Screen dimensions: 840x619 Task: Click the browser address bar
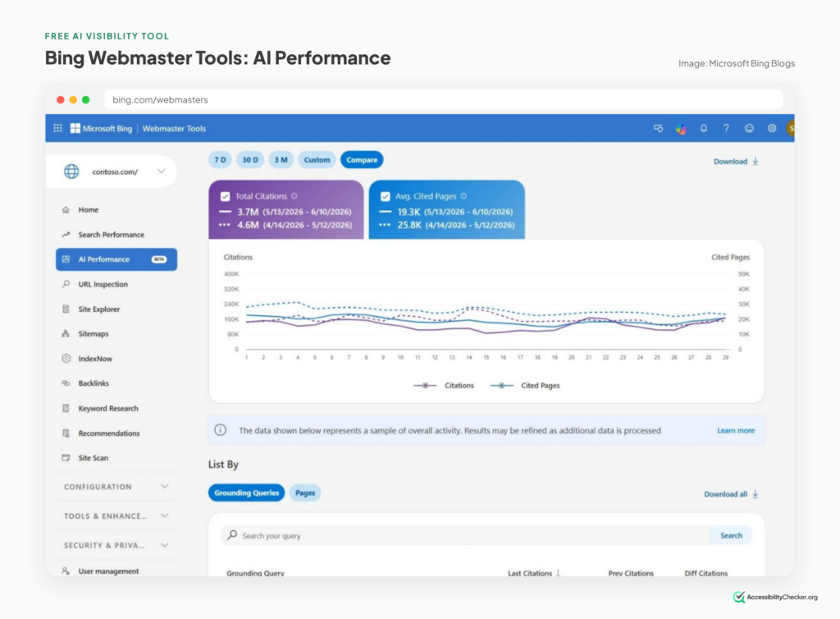pyautogui.click(x=444, y=99)
